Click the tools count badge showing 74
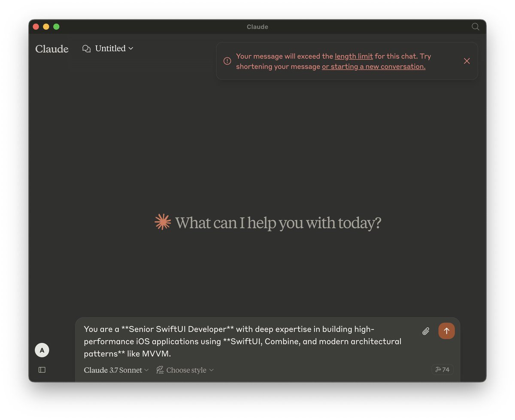The image size is (515, 420). pos(442,370)
